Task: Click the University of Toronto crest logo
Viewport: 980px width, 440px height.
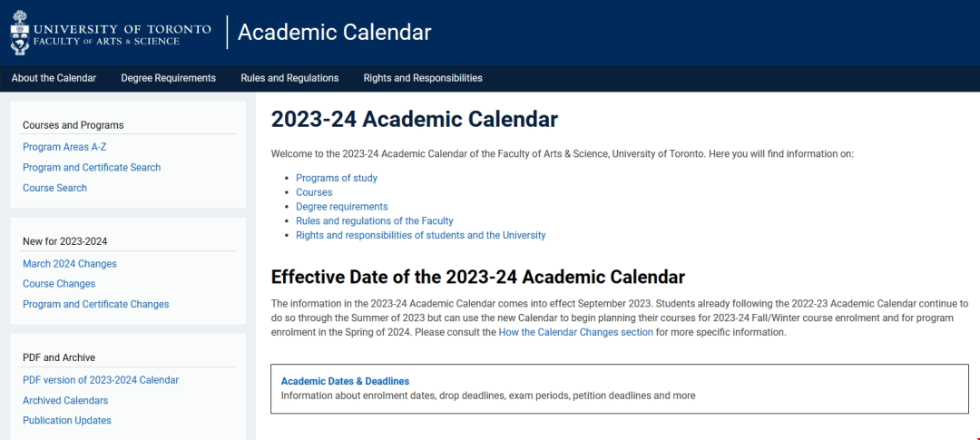Action: [19, 33]
